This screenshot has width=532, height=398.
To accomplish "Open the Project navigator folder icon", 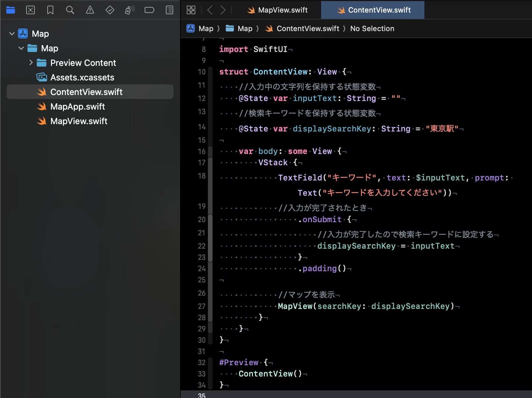I will (x=11, y=10).
